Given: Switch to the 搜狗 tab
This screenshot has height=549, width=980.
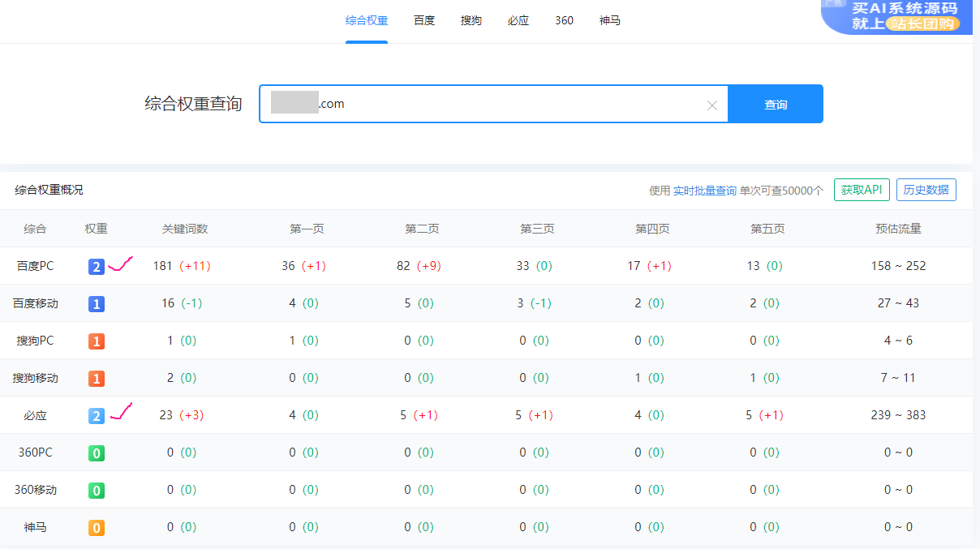Looking at the screenshot, I should pos(471,20).
